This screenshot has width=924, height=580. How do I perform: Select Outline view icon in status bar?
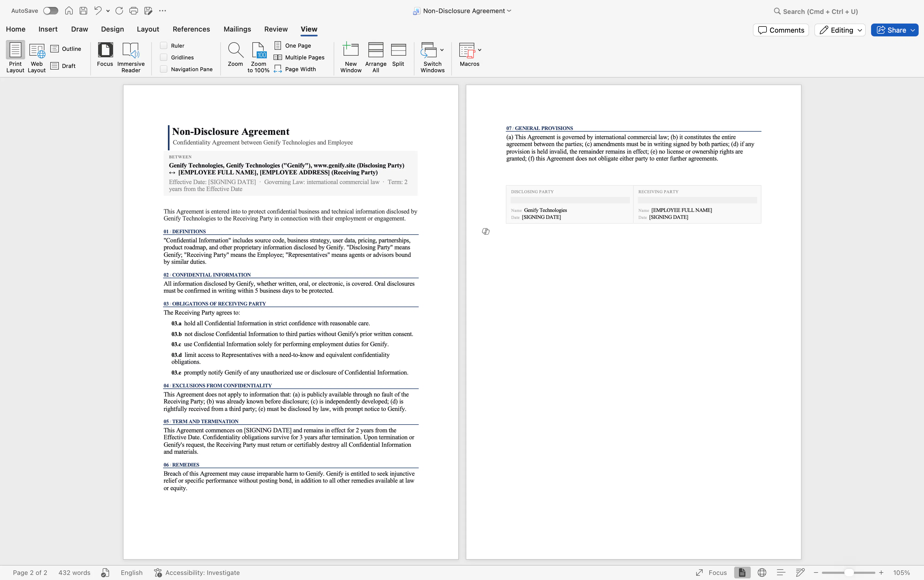click(x=781, y=573)
